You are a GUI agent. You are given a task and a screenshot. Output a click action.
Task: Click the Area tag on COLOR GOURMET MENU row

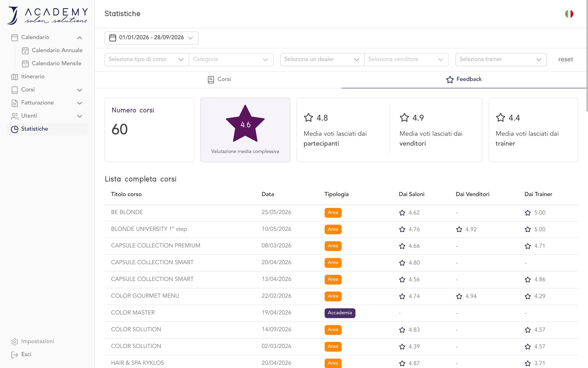pyautogui.click(x=333, y=296)
